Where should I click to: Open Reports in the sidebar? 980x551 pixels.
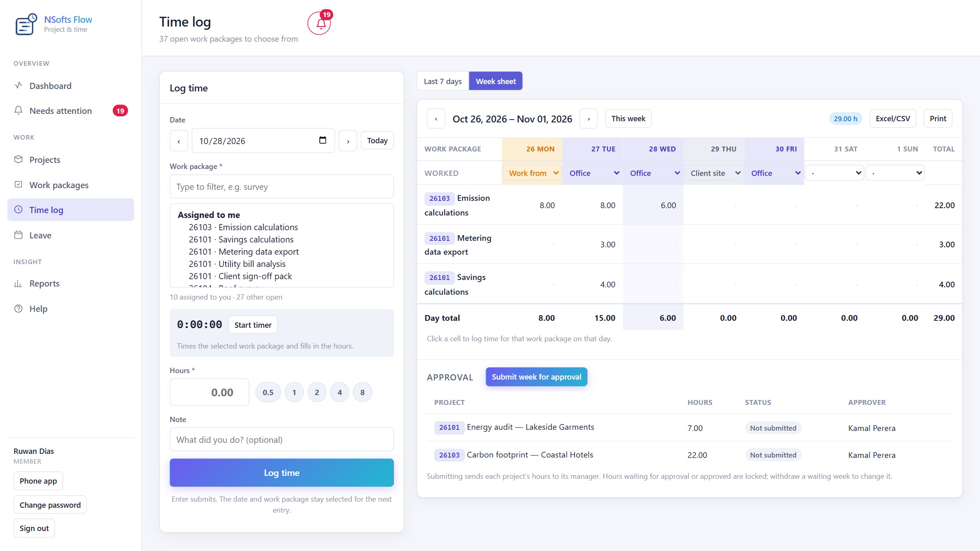[71, 283]
